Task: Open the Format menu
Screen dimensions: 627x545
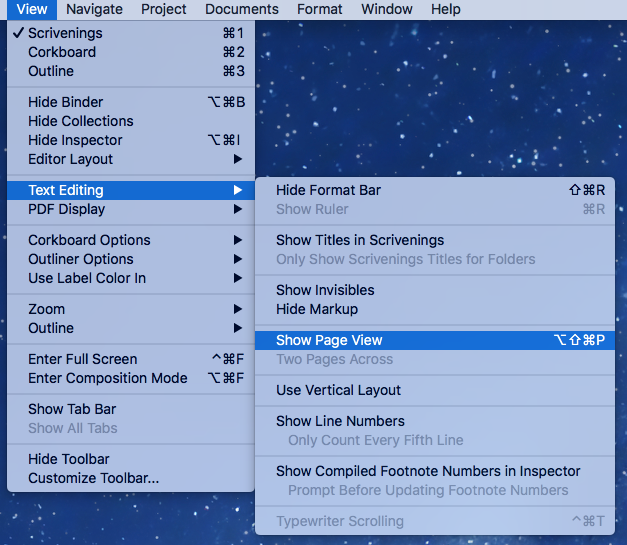Action: pos(319,9)
